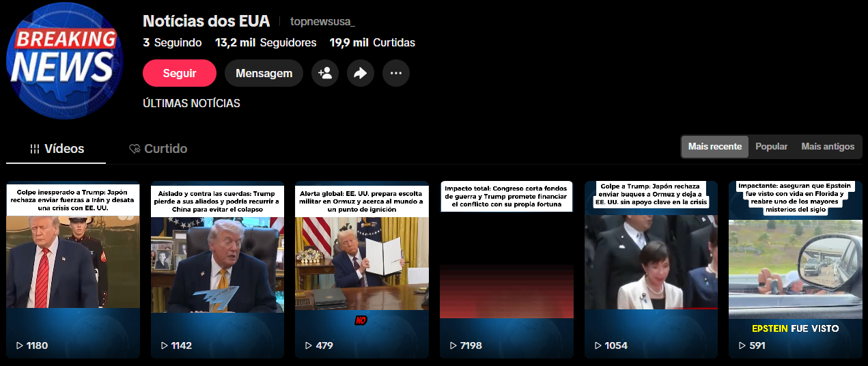Sort videos by Mais recente
This screenshot has height=366, width=868.
coord(715,147)
